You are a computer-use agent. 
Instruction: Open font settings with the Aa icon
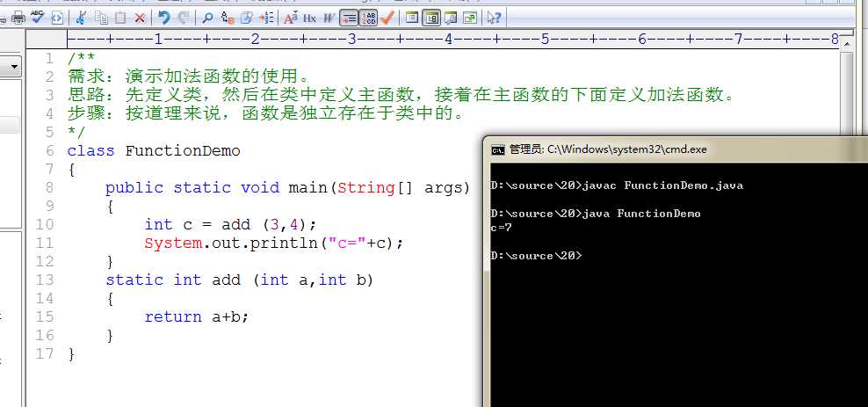click(x=291, y=18)
